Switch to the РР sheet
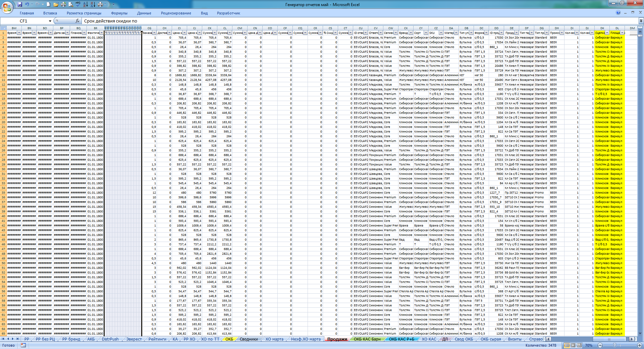Viewport: 644px width, 349px height. point(27,339)
